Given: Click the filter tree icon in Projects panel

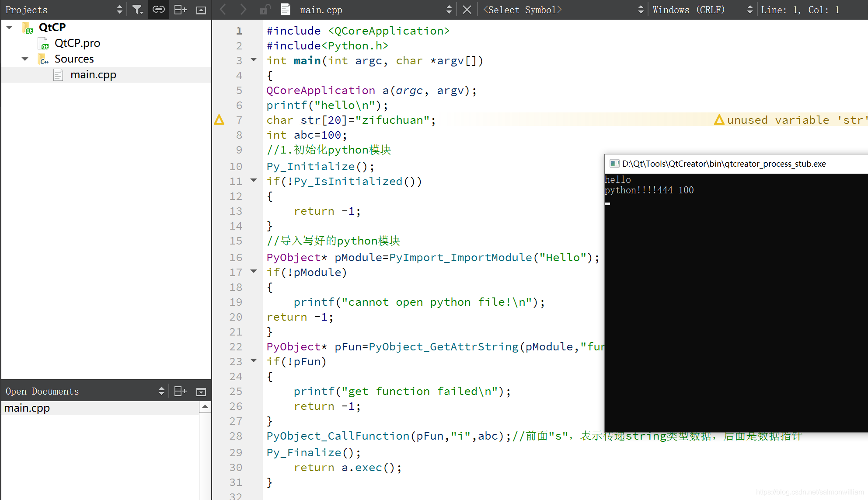Looking at the screenshot, I should [138, 10].
